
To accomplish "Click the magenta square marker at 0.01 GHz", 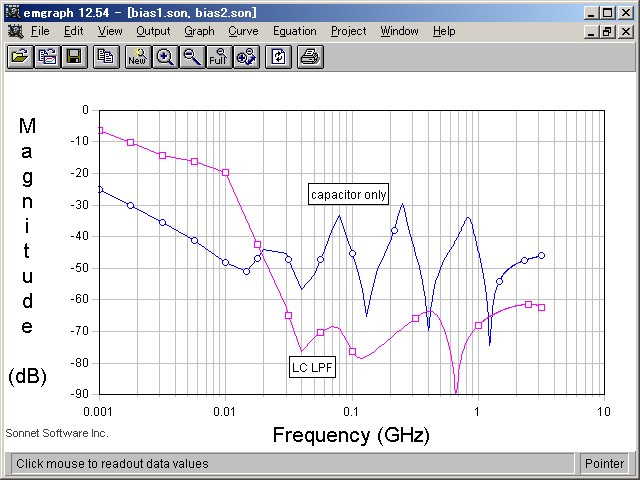I will click(225, 173).
